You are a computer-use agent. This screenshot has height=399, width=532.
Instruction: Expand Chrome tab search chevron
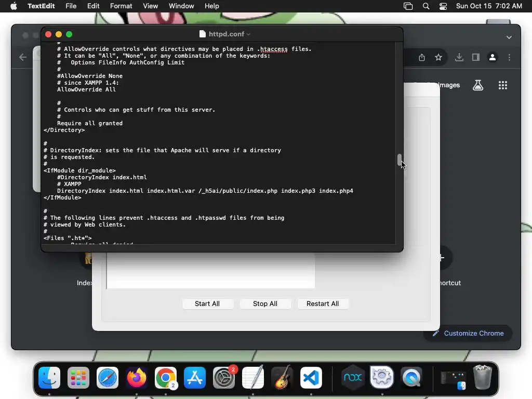(509, 37)
